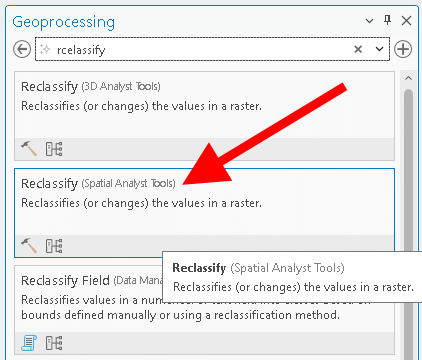Open Reclassify (Spatial Analyst Tools) result
The width and height of the screenshot is (422, 360).
pyautogui.click(x=204, y=213)
